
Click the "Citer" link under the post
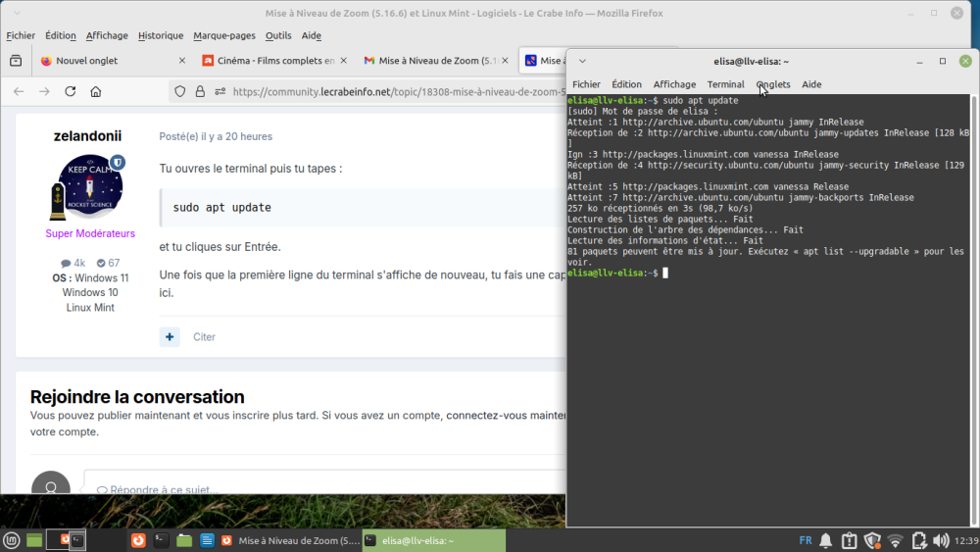coord(204,336)
